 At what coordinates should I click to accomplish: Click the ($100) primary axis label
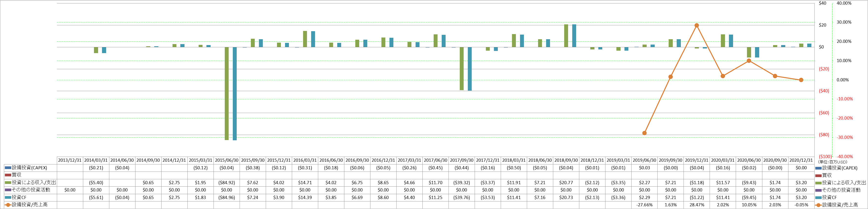[x=825, y=157]
